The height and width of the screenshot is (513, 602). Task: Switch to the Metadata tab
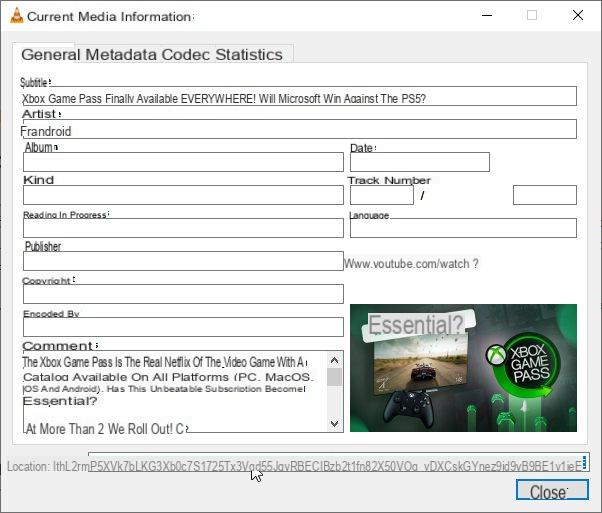121,55
